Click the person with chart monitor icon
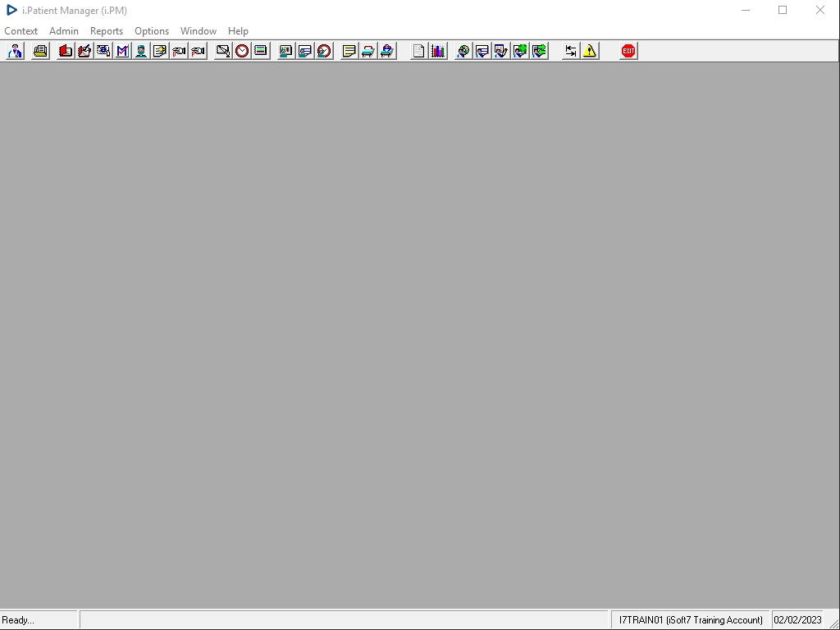Screen dimensions: 840x630 pos(286,51)
